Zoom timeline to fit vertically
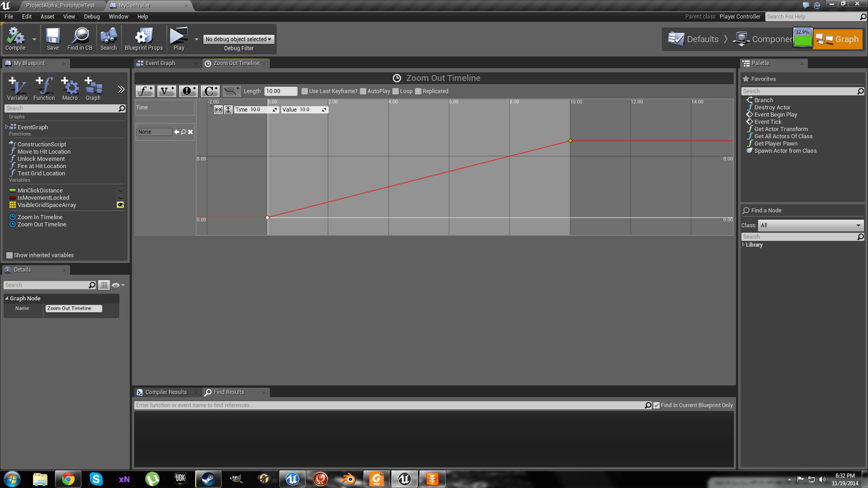The height and width of the screenshot is (488, 868). pos(228,110)
